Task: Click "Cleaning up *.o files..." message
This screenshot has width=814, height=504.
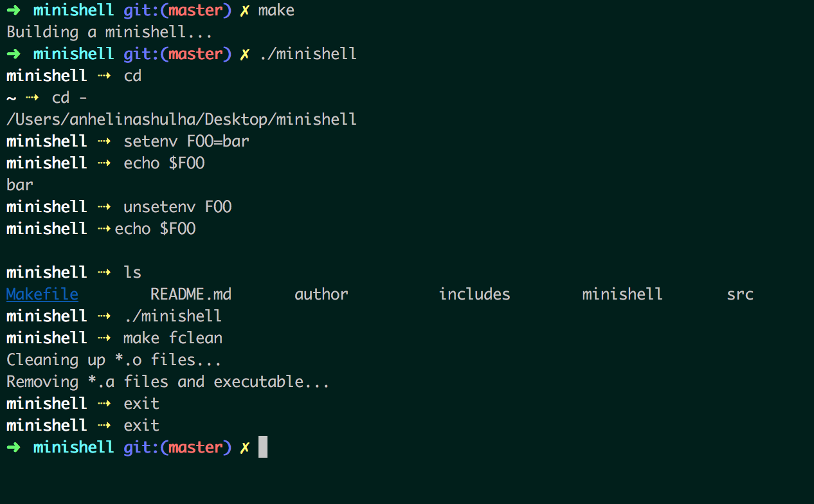Action: [114, 360]
